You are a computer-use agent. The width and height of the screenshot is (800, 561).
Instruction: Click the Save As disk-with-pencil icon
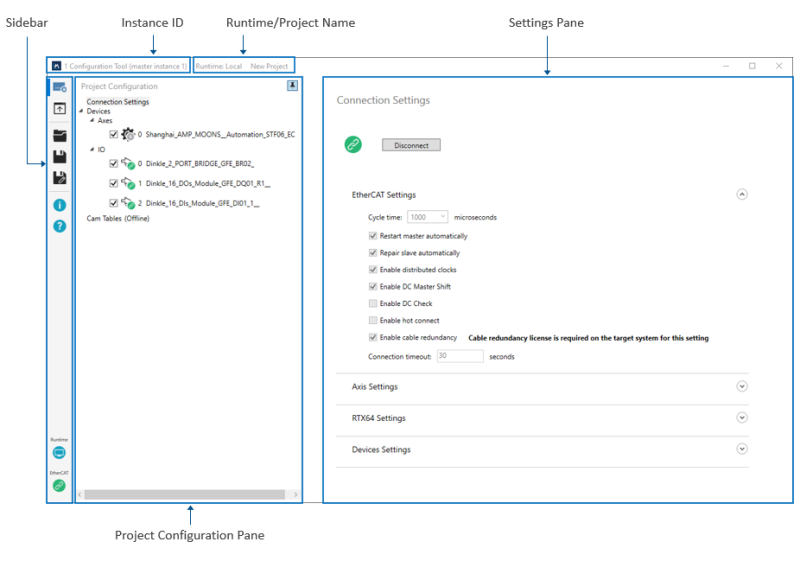[60, 177]
